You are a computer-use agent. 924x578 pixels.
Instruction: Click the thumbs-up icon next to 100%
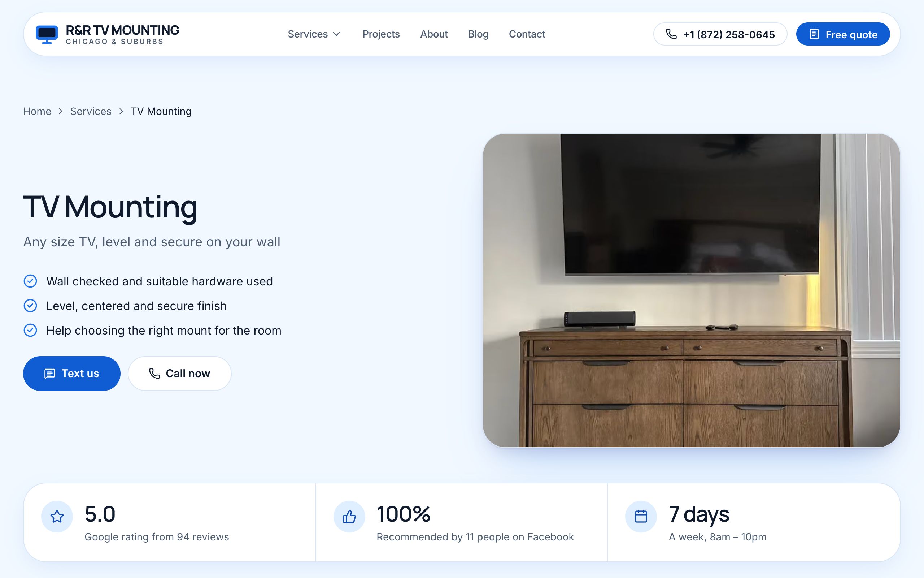[x=349, y=517]
